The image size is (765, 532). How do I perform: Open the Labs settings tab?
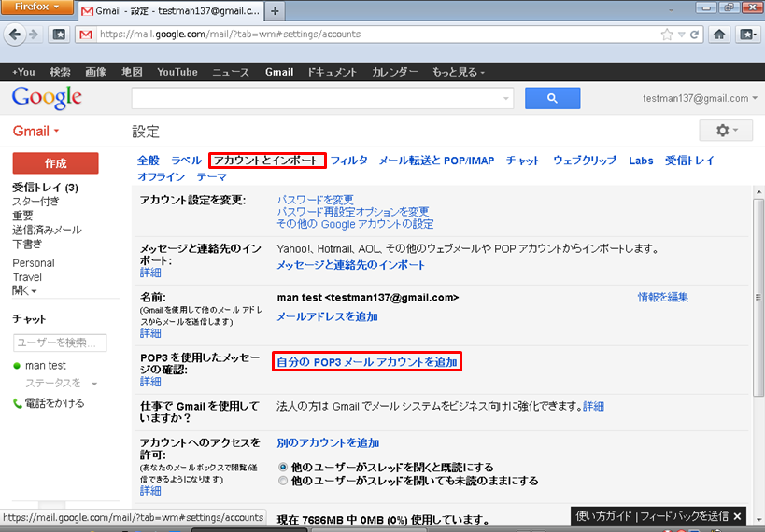641,161
